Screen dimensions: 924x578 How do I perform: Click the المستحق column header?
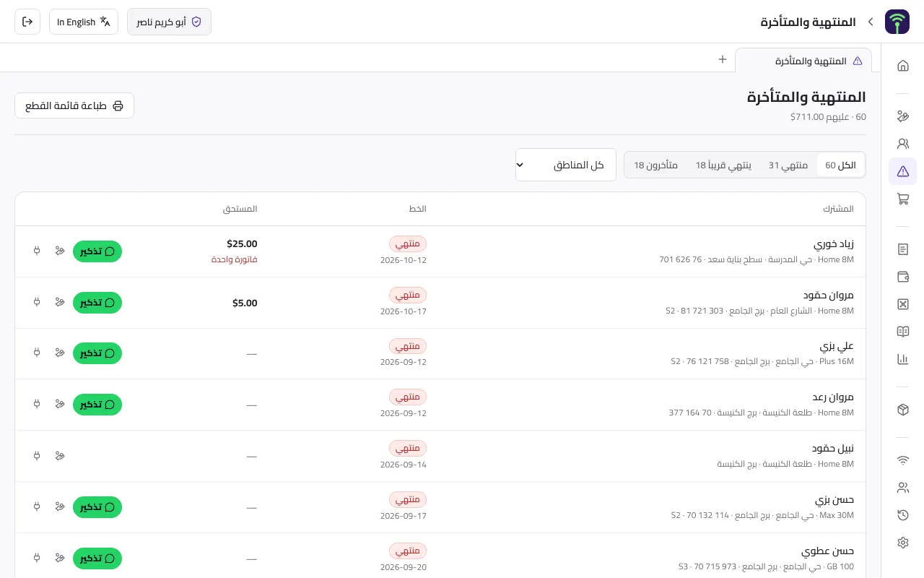240,209
